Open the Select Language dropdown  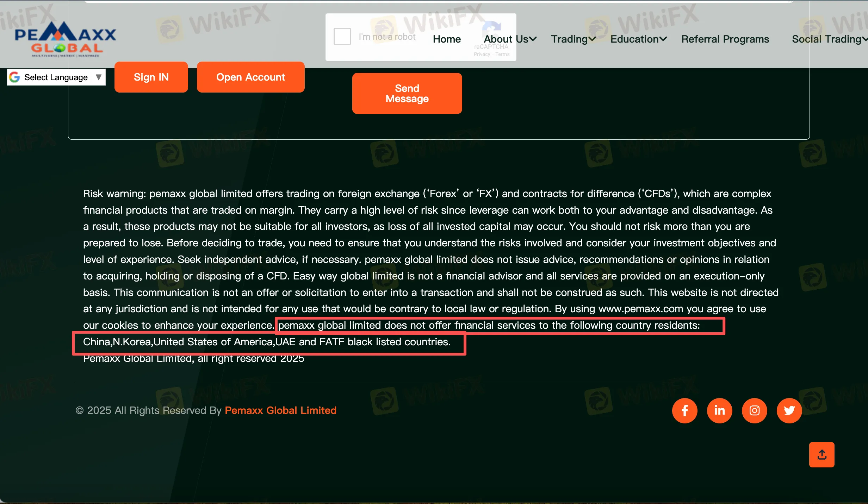tap(56, 77)
